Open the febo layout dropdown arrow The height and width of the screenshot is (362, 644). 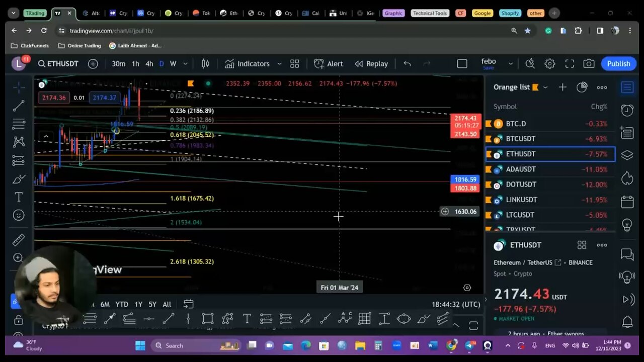coord(511,64)
